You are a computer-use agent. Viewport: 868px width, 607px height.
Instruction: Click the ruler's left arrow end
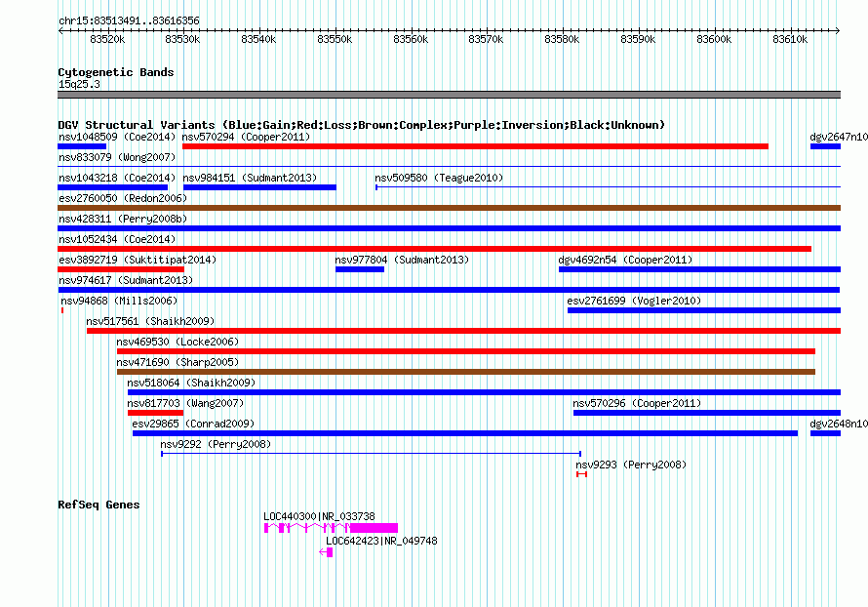pos(60,30)
